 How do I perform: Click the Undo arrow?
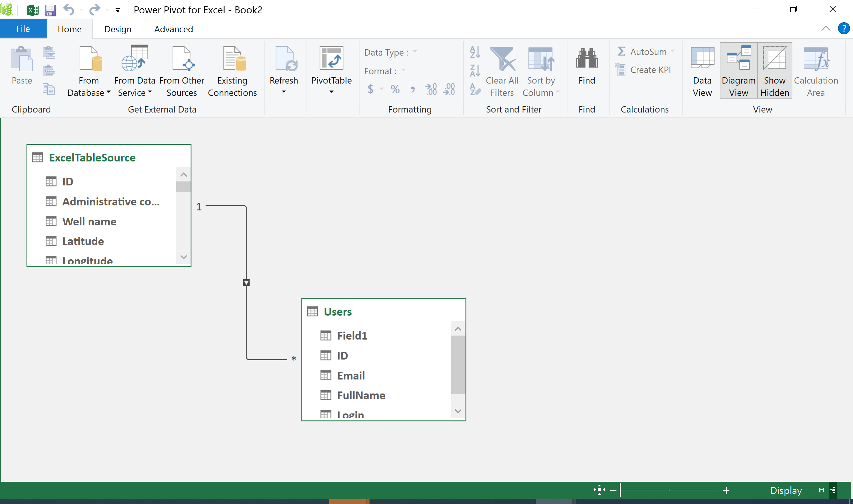69,10
